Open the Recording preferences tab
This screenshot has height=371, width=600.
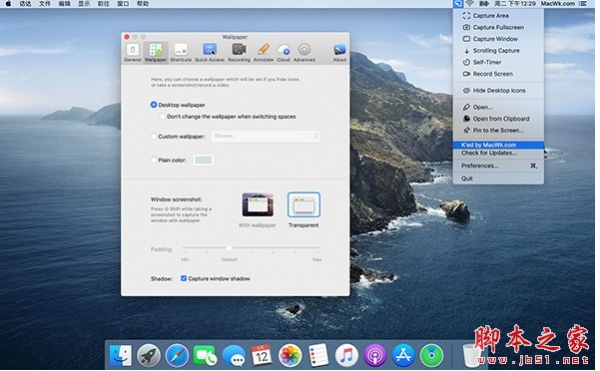pos(239,52)
